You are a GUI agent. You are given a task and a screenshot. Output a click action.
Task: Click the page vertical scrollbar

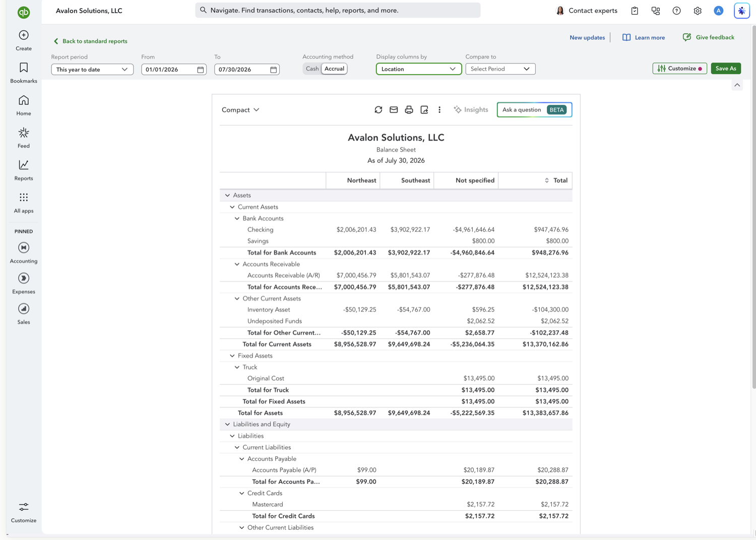[x=753, y=207]
